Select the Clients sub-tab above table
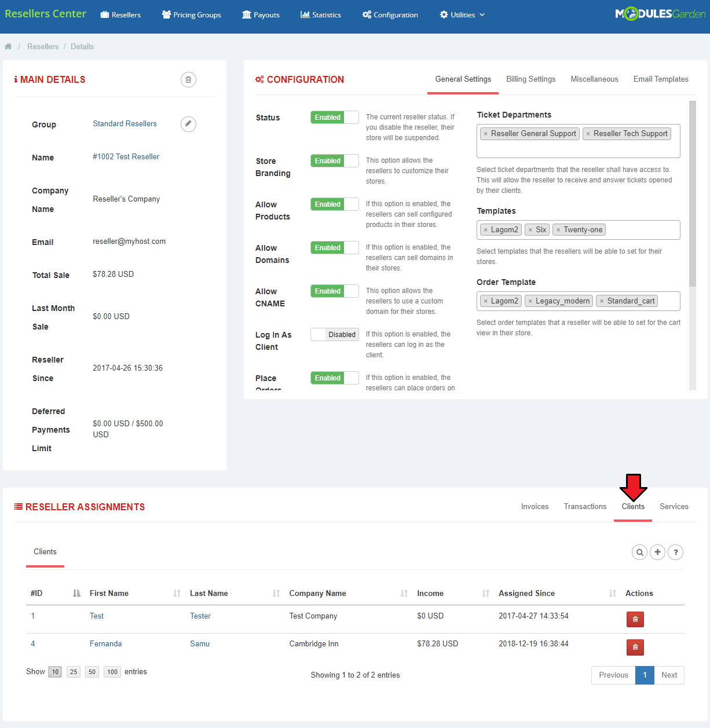This screenshot has height=728, width=710. pos(45,552)
